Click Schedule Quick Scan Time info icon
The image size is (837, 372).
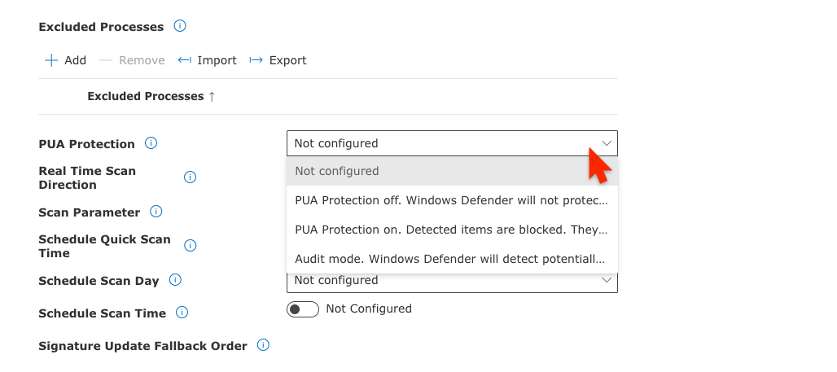[190, 246]
